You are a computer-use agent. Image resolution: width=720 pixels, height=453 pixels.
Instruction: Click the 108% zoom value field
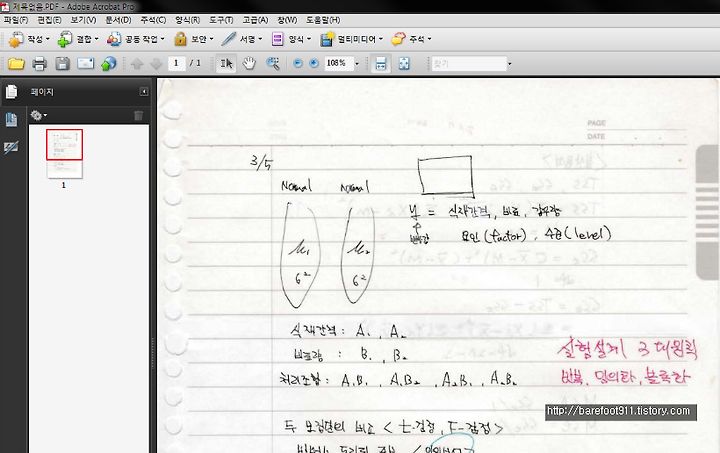pyautogui.click(x=339, y=63)
